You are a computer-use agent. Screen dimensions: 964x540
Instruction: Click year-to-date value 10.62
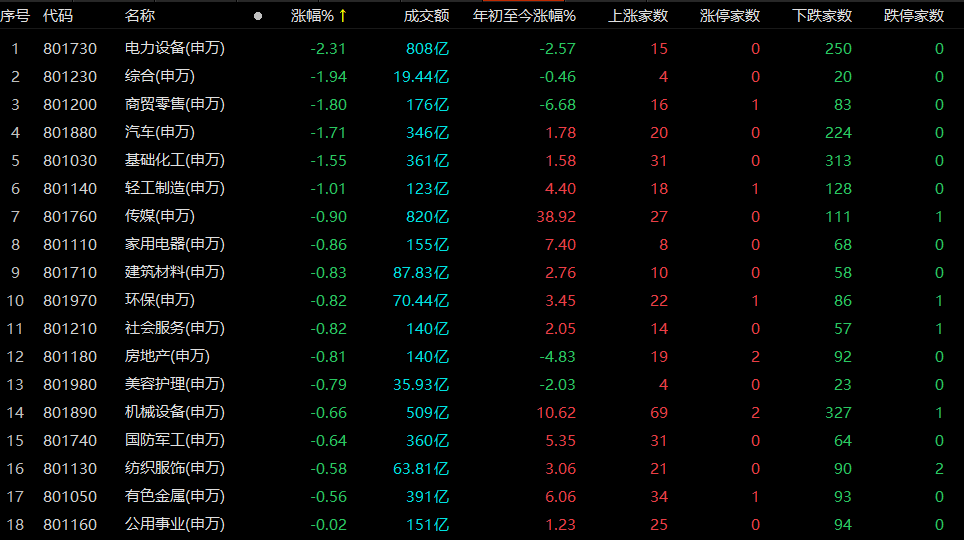[x=556, y=413]
